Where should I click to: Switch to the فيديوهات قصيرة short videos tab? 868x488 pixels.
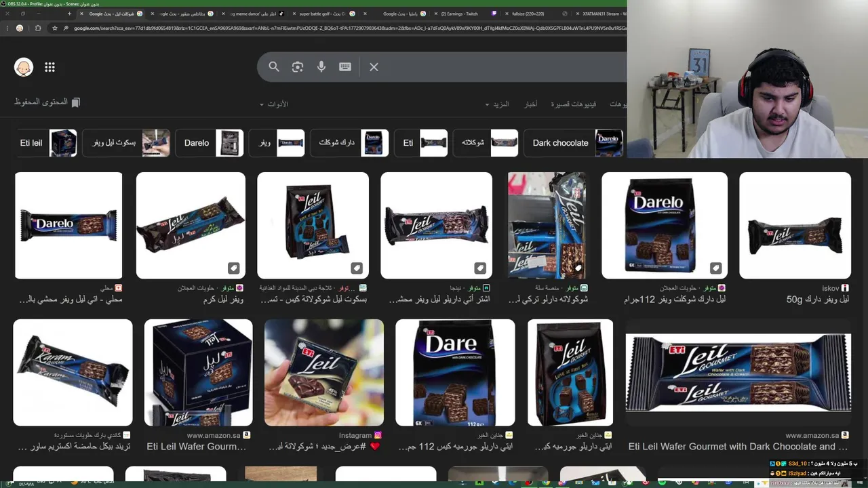tap(574, 104)
